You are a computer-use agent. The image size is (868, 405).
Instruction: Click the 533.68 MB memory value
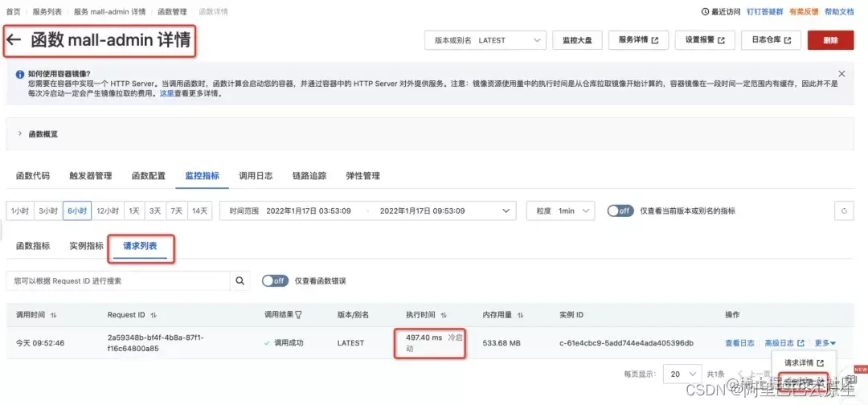point(502,343)
